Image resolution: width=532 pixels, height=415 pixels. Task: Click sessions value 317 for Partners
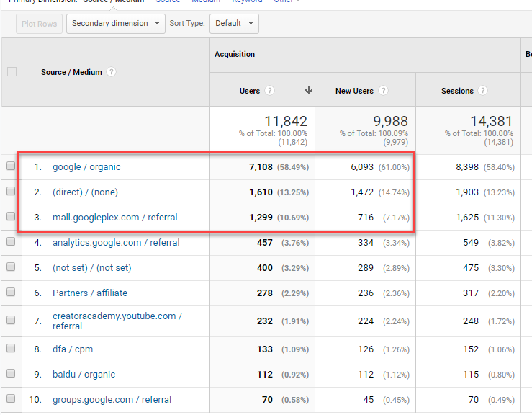click(471, 293)
